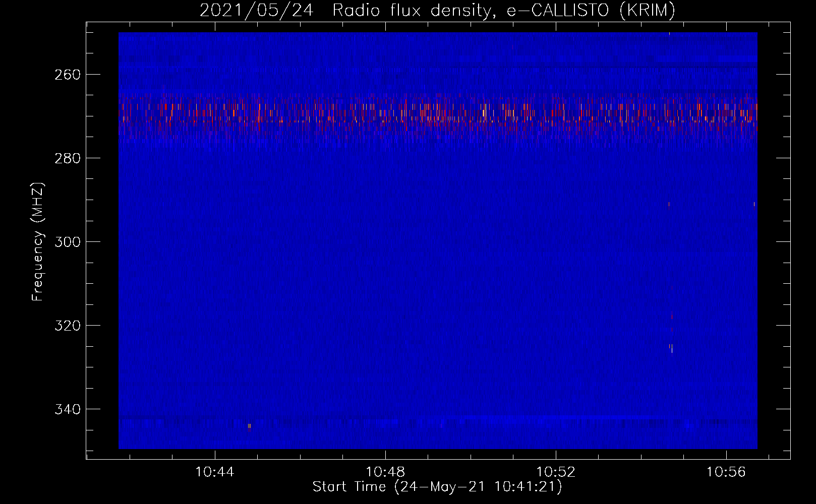Click the 10:48 time tick label
The height and width of the screenshot is (504, 816).
click(385, 472)
